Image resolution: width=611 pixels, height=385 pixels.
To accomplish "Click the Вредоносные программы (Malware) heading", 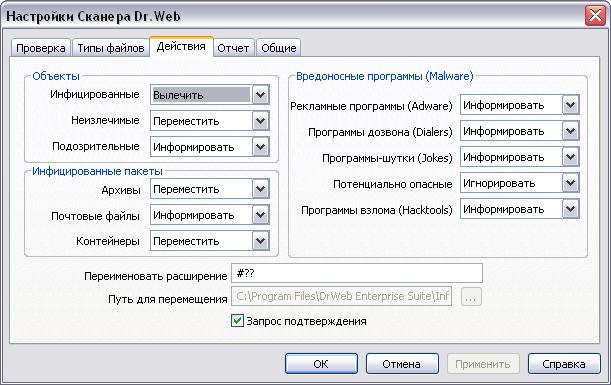I will coord(385,76).
